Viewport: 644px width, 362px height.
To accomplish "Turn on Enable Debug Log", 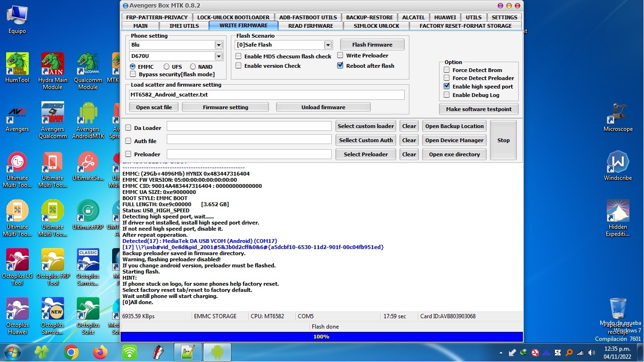I will (x=447, y=95).
